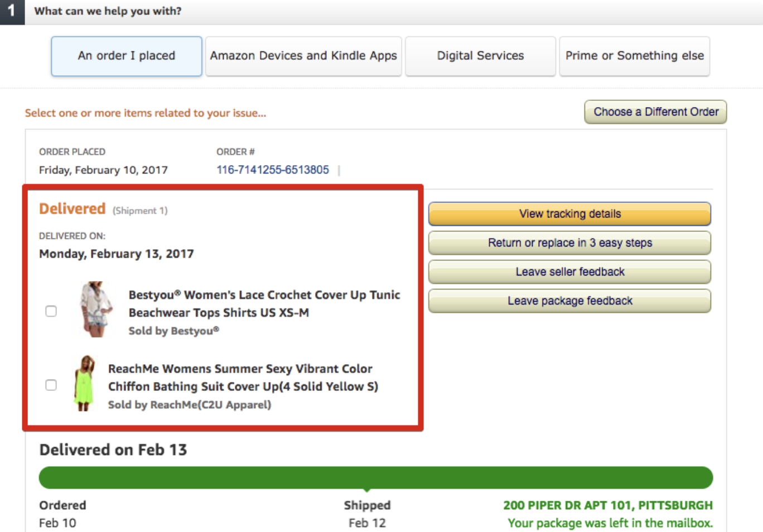
Task: Choose Prime or Something else tab
Action: point(635,56)
